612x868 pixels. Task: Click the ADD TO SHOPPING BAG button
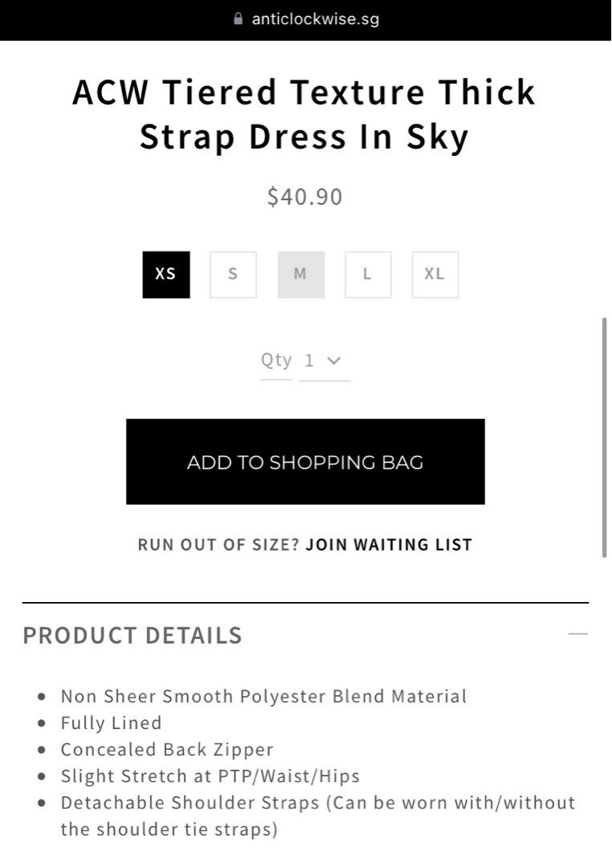coord(305,461)
